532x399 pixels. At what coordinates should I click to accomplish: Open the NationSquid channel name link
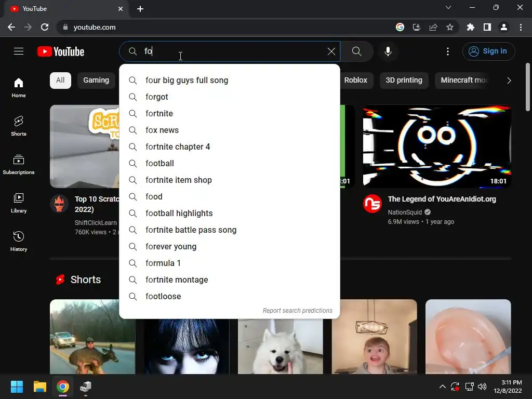pyautogui.click(x=405, y=212)
